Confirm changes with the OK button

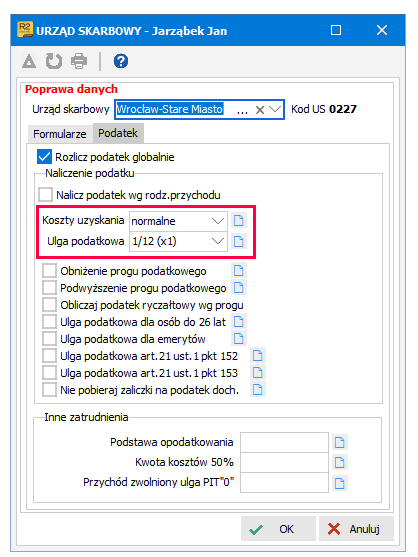[x=278, y=529]
